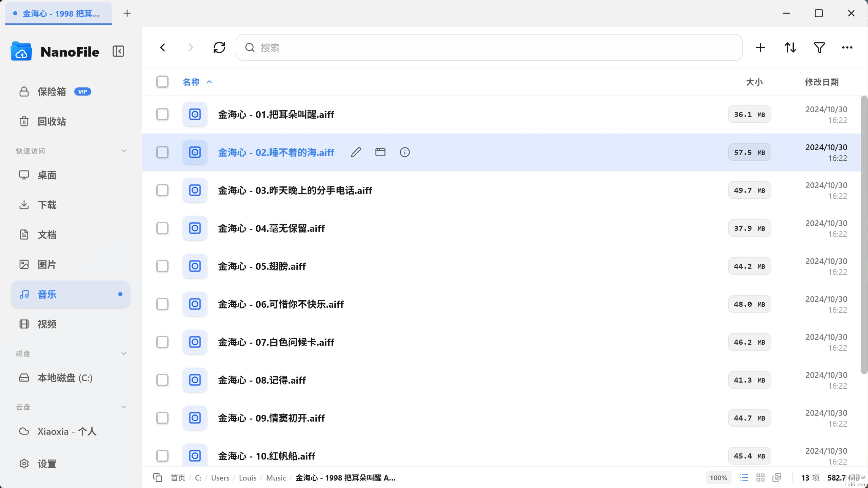Collapse the 云盘 section
868x488 pixels.
(124, 407)
